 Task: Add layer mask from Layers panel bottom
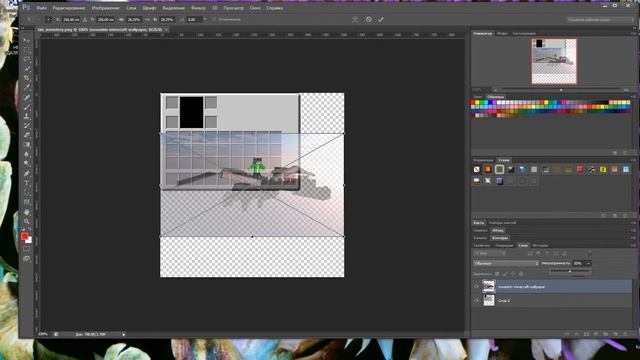point(586,334)
